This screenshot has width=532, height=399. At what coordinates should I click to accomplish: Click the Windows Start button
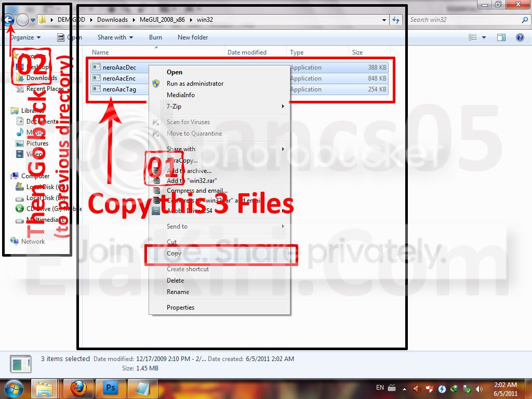14,389
